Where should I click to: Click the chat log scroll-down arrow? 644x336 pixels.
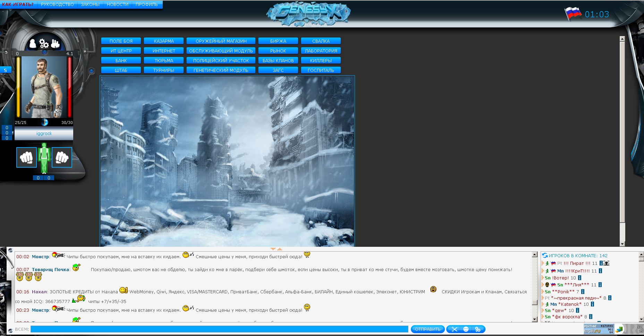click(x=534, y=319)
